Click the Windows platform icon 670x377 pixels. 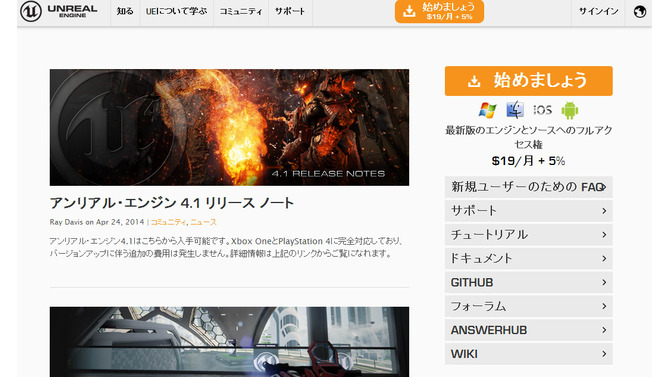click(488, 110)
